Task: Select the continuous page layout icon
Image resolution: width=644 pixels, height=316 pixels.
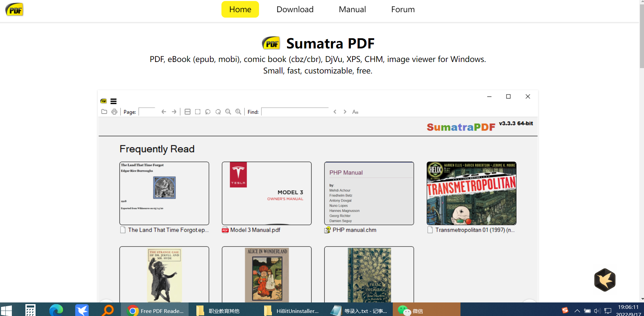Action: [188, 112]
